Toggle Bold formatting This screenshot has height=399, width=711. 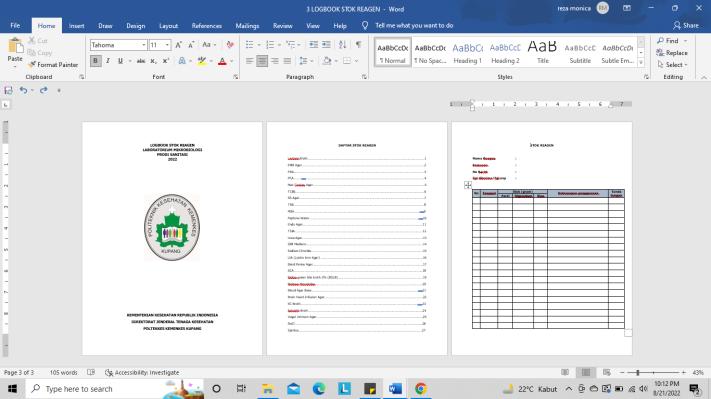(x=95, y=61)
